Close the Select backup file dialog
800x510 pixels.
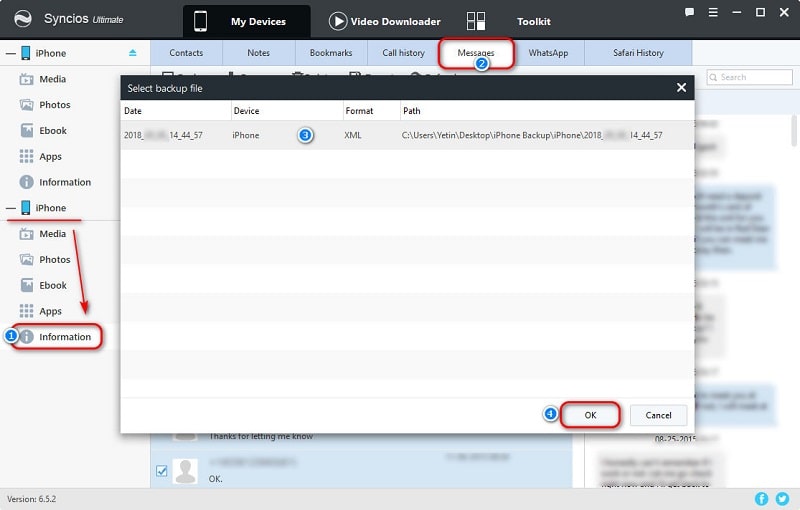pyautogui.click(x=681, y=88)
